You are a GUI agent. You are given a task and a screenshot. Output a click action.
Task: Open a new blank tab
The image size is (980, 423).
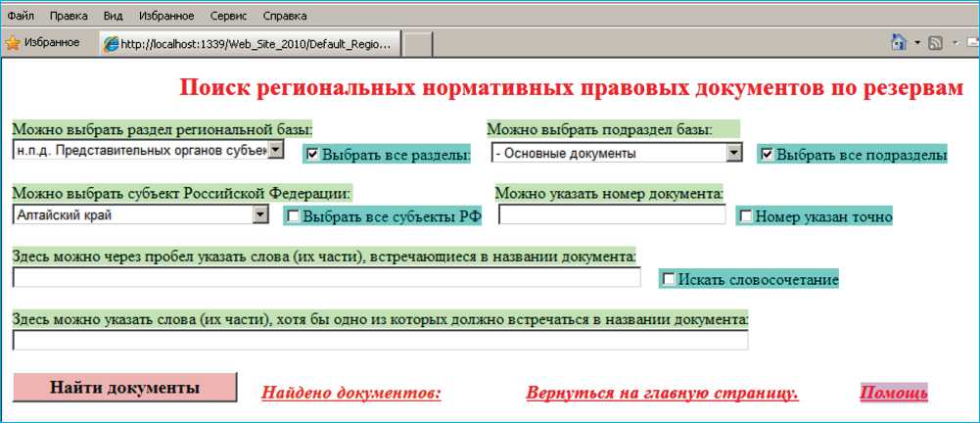coord(416,45)
